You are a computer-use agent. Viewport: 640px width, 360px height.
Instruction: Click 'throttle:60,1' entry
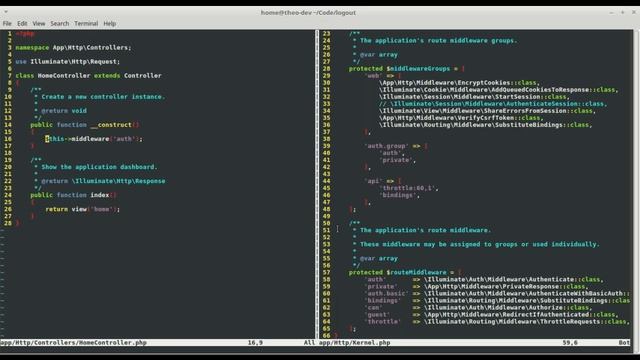coord(409,188)
